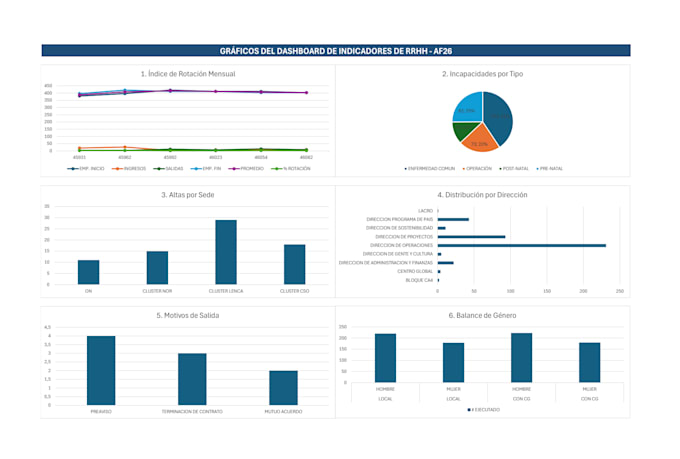The image size is (680, 459).
Task: Click the 'DIRECCION DE PROYECTOS' horizontal bar
Action: coord(471,237)
